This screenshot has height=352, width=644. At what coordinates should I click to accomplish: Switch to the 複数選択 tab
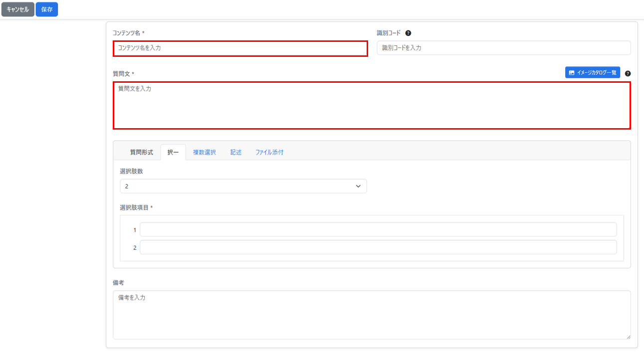(x=204, y=153)
